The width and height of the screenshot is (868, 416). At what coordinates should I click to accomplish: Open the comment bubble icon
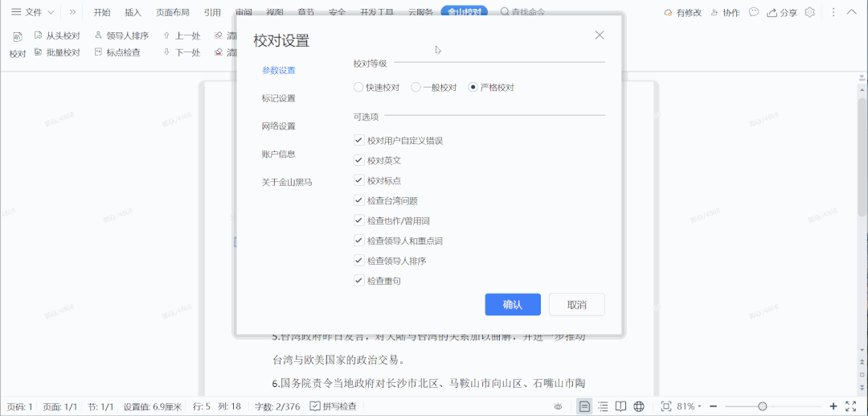pos(753,12)
